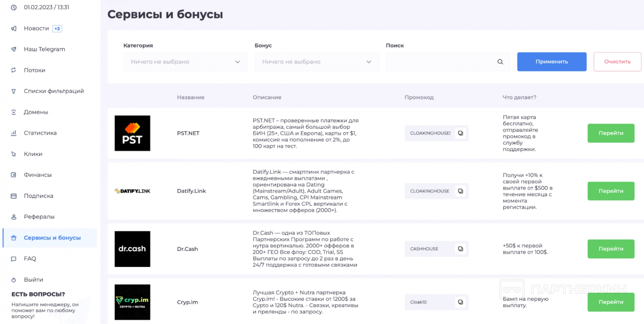Copy the CASHHOUSE promo code
This screenshot has height=324, width=644.
click(461, 249)
